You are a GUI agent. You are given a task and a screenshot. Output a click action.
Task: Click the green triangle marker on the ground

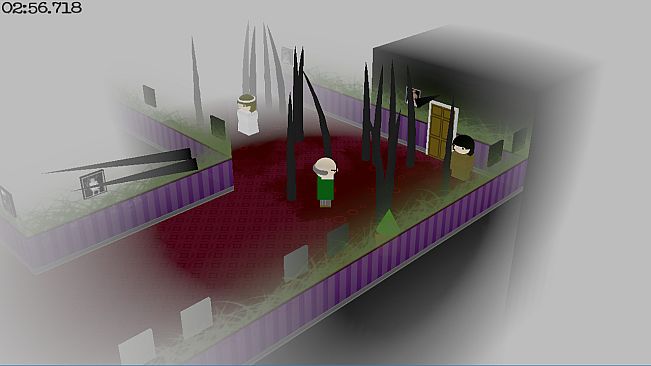coord(388,223)
